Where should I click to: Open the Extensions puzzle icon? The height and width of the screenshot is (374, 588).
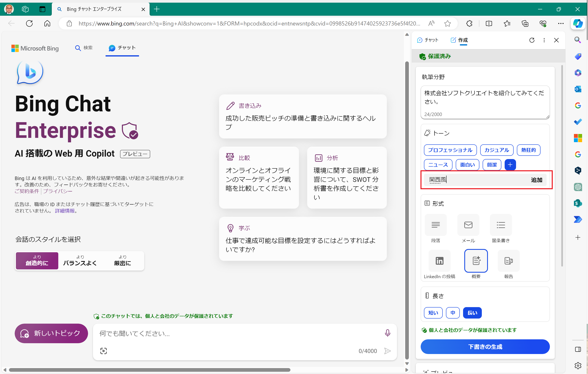point(469,23)
